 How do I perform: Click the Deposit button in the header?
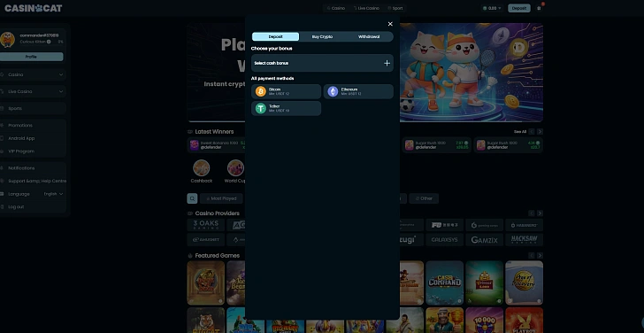tap(519, 8)
